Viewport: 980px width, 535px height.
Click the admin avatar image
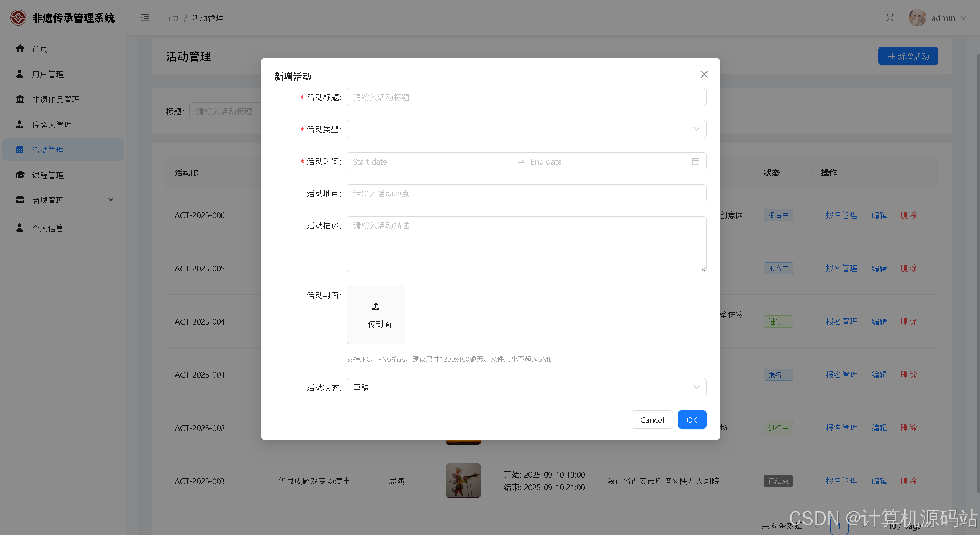coord(917,18)
